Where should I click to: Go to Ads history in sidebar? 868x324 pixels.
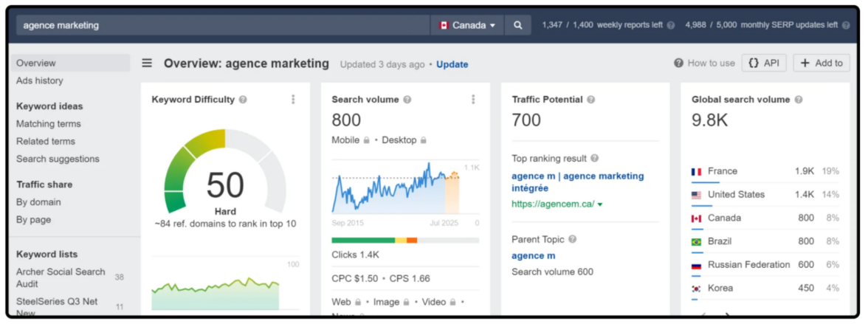[x=40, y=80]
